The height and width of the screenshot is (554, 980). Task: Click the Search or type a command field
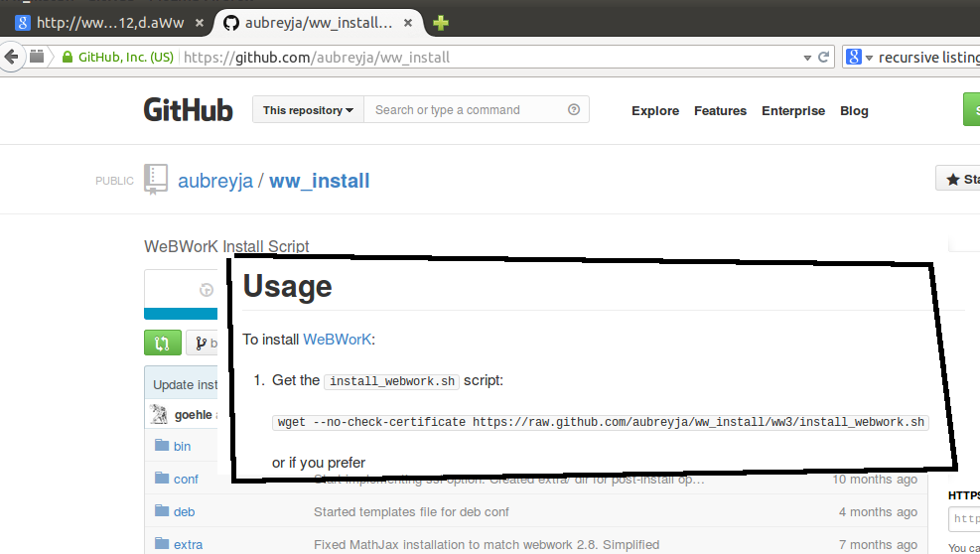pyautogui.click(x=467, y=110)
